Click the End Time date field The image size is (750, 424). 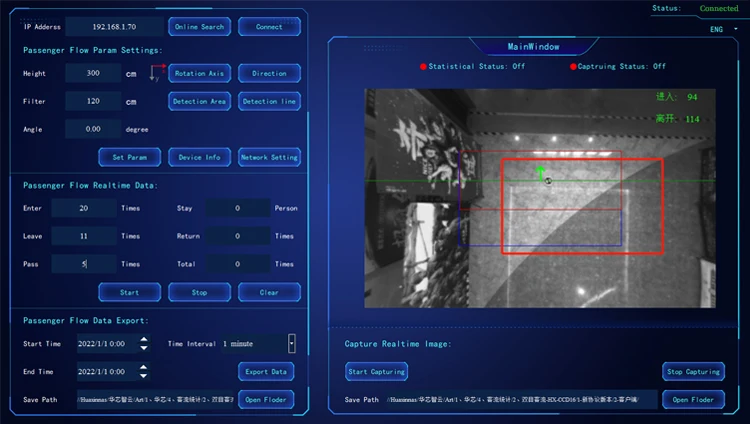108,371
